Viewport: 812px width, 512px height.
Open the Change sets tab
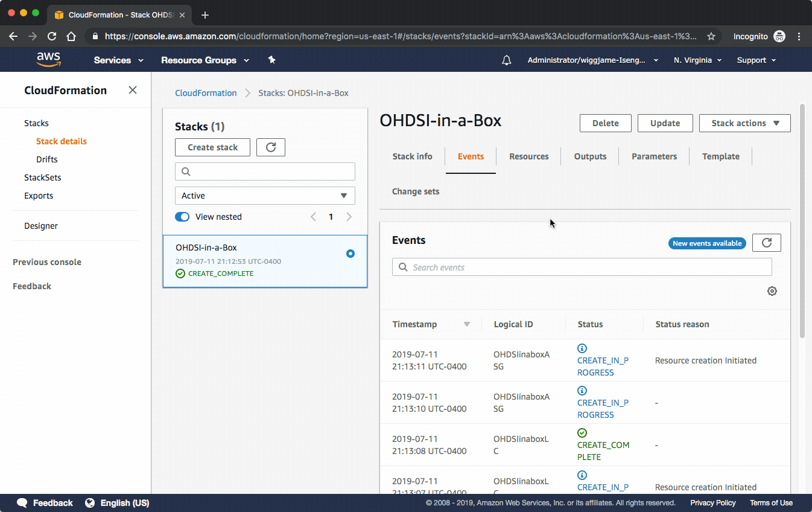tap(416, 191)
